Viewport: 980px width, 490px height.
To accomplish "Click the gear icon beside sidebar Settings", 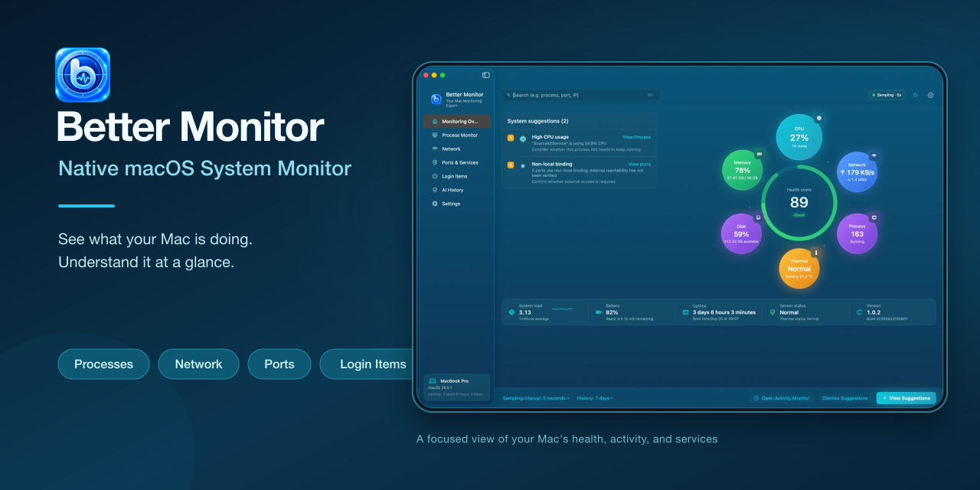I will tap(435, 204).
